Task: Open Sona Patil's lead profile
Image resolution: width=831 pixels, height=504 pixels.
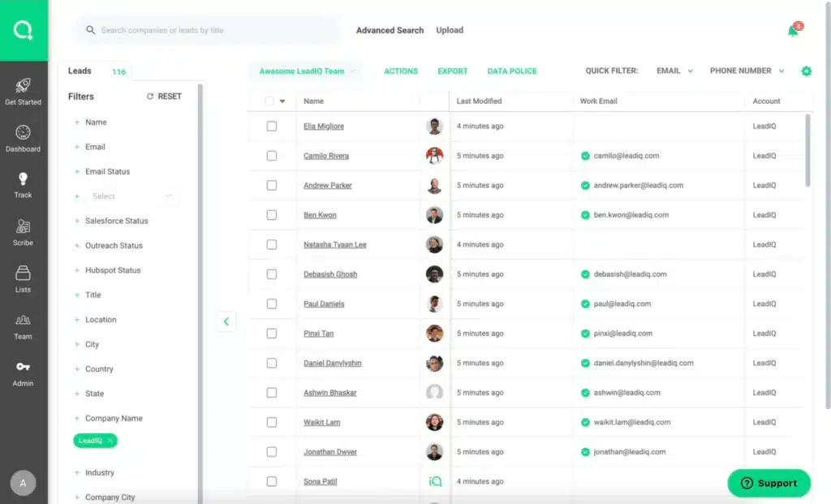Action: [x=320, y=481]
